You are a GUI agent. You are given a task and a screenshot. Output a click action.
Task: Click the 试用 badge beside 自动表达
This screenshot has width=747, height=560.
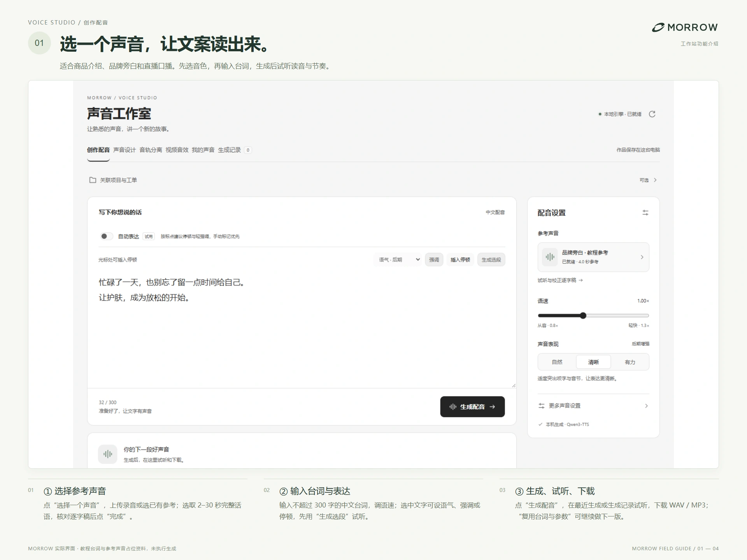point(149,236)
